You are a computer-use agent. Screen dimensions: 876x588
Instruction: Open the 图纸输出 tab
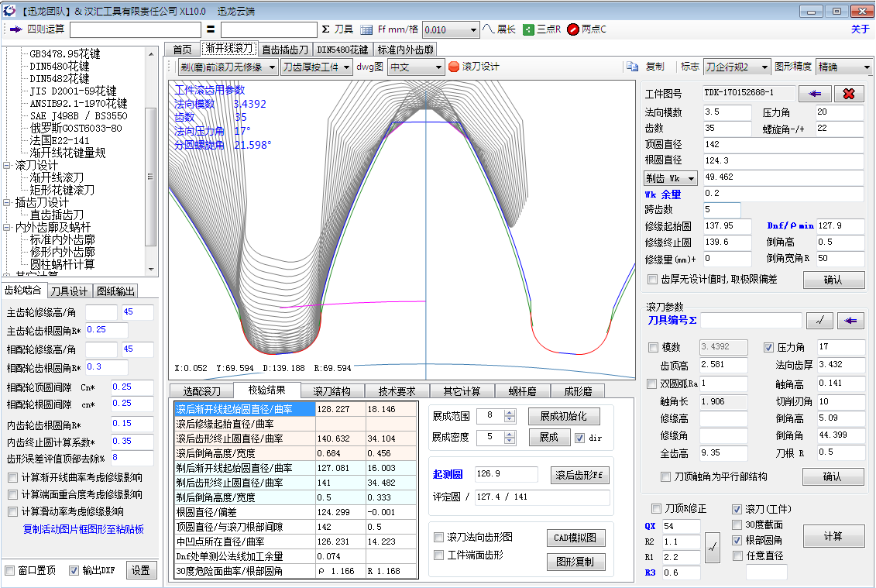115,291
